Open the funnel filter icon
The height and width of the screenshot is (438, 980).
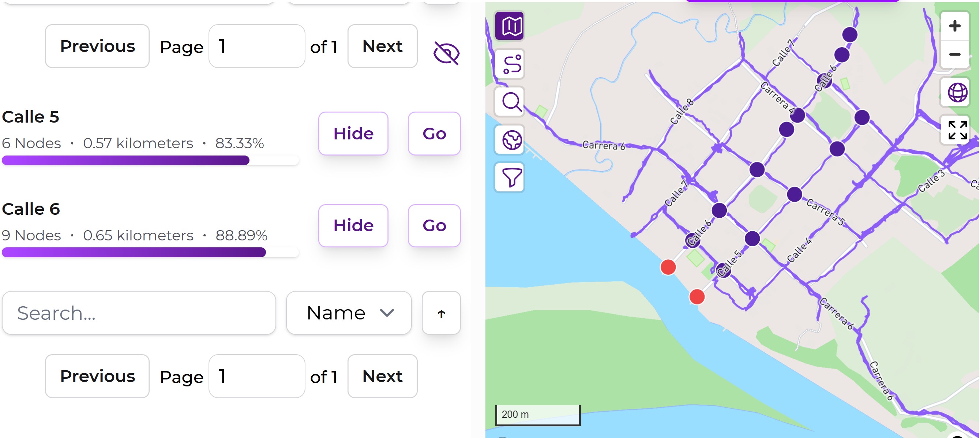[x=510, y=177]
